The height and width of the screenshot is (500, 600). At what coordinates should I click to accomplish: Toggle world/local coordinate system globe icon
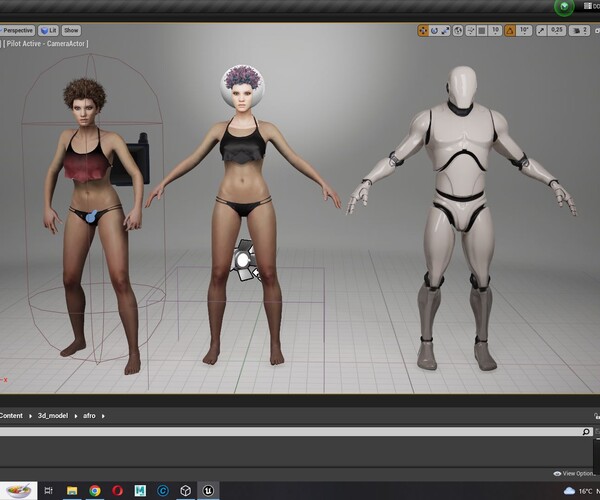point(458,31)
